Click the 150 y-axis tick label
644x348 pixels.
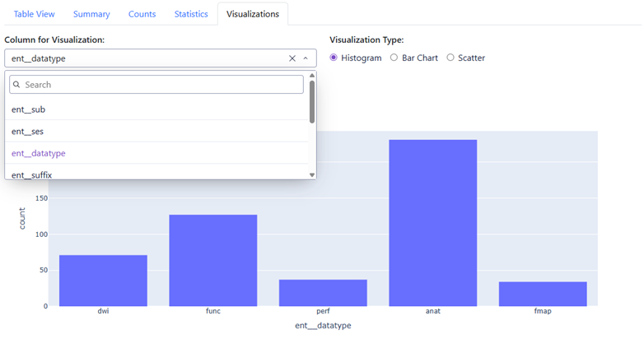pos(41,198)
